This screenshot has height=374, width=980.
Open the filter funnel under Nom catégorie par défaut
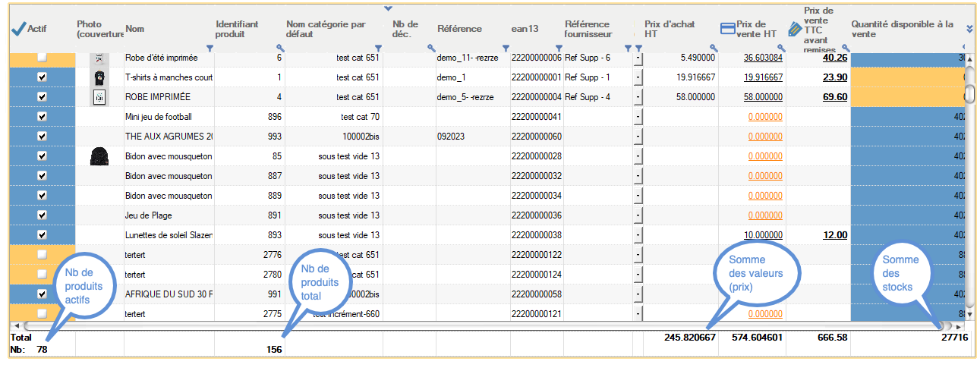[378, 49]
